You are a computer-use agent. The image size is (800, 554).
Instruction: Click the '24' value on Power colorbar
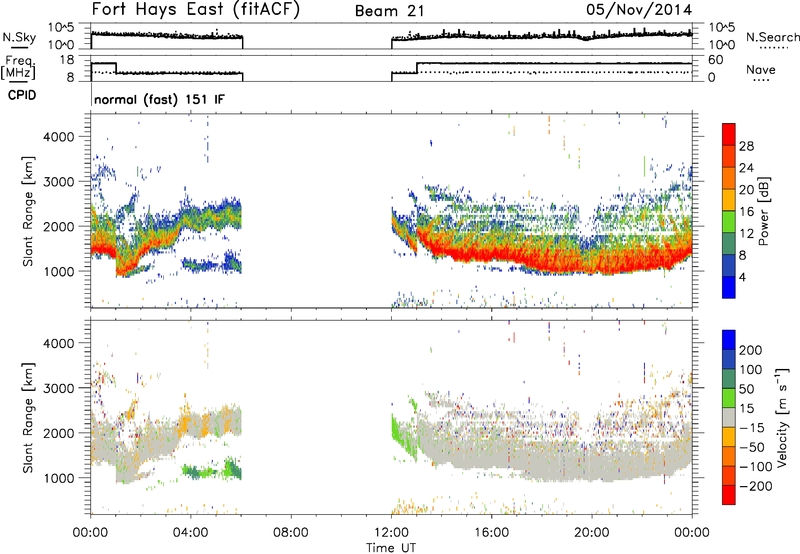(x=746, y=168)
